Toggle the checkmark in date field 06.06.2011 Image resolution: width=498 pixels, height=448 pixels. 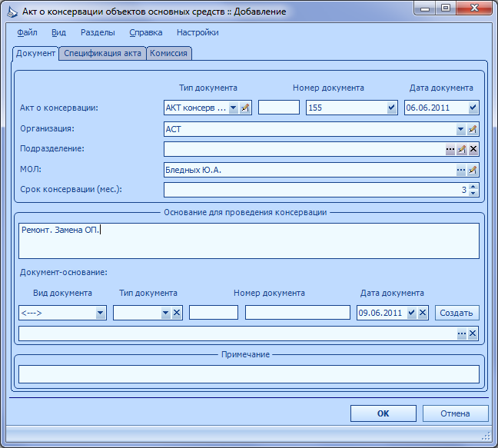(473, 108)
